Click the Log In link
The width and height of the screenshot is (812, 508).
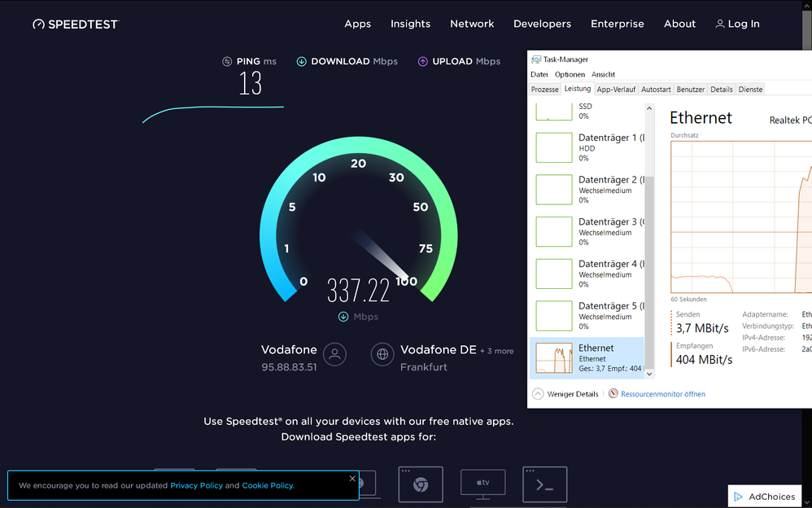coord(737,24)
